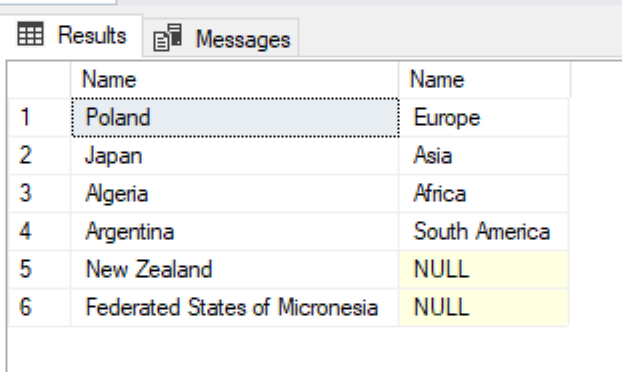The image size is (622, 372).
Task: Select the Poland cell
Action: point(235,117)
